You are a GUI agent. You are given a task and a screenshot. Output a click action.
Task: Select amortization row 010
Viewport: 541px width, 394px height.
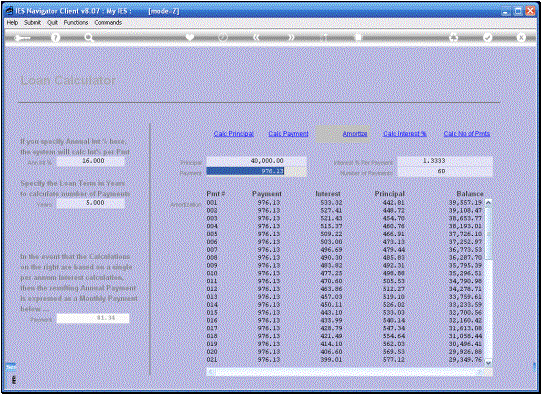pos(345,273)
